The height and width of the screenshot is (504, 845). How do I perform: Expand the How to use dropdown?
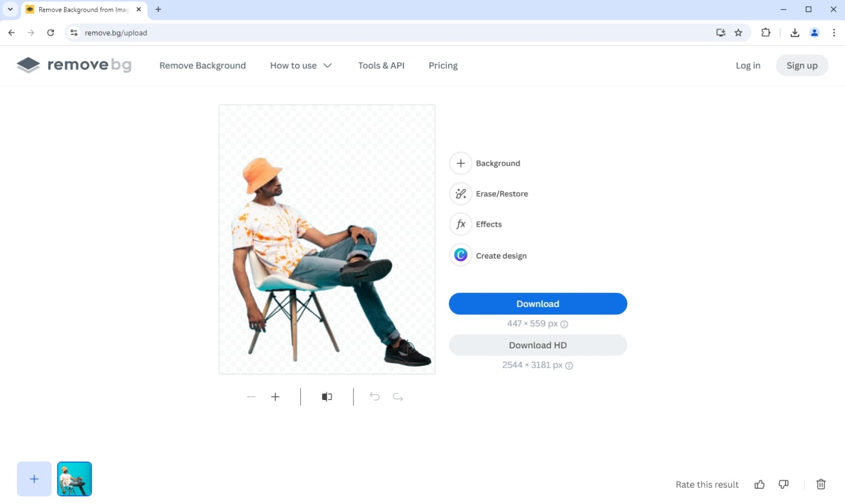pos(301,65)
